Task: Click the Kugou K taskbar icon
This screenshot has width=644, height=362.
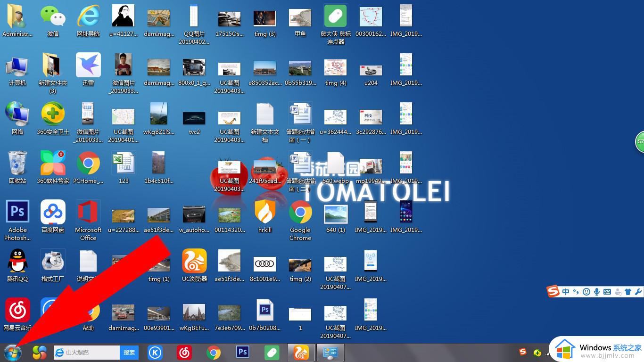Action: 155,353
